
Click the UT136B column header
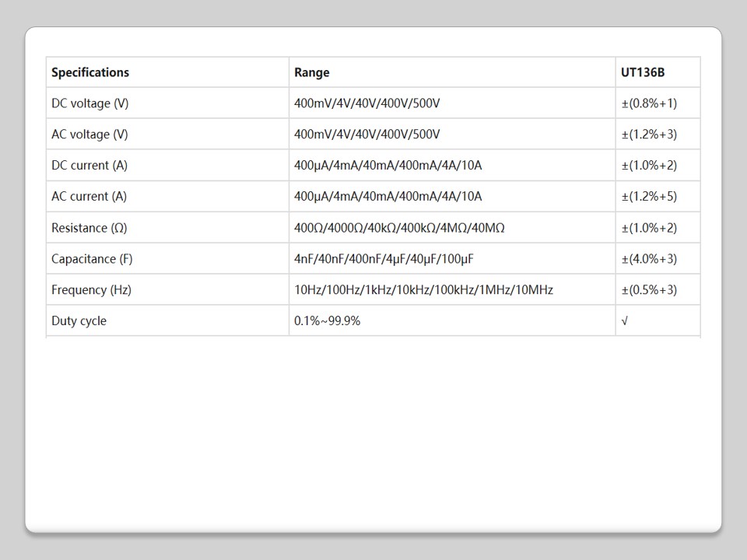pos(643,72)
